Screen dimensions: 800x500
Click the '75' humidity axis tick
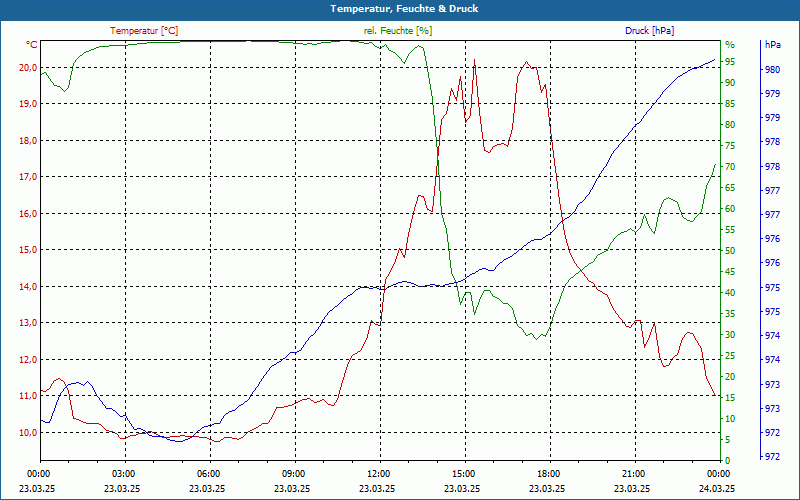click(730, 146)
